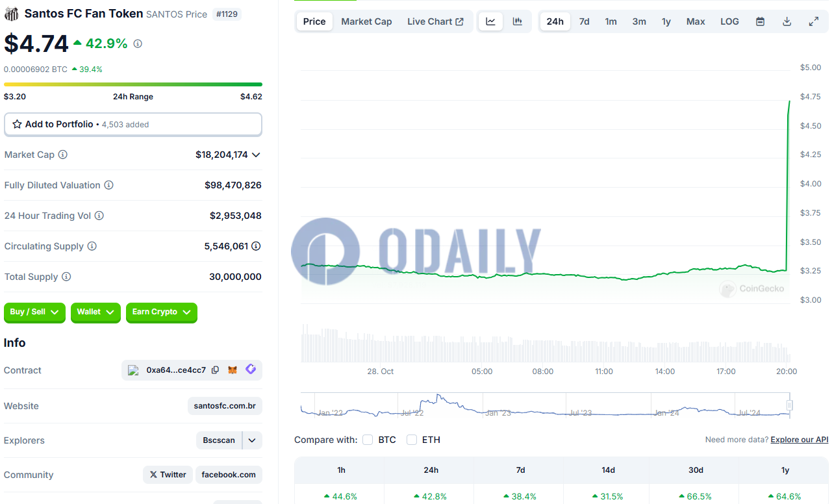Open Market Cap info tooltip icon
This screenshot has height=504, width=832.
pos(63,155)
